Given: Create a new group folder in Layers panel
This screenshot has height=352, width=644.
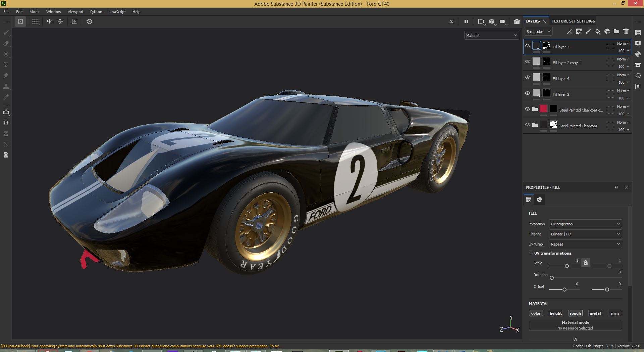Looking at the screenshot, I should [x=616, y=31].
